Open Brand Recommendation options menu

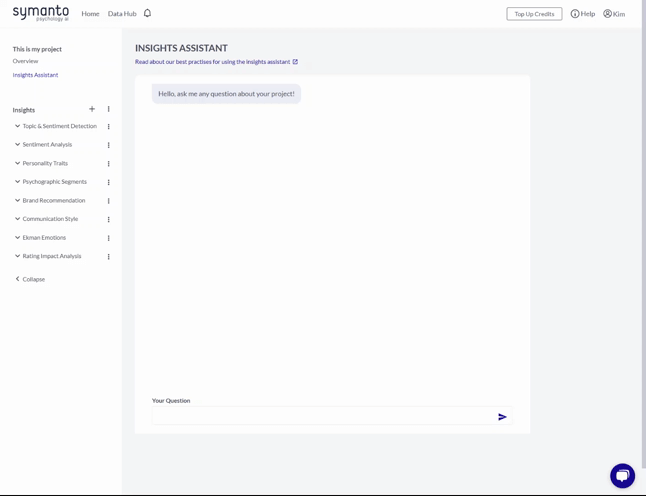point(108,201)
